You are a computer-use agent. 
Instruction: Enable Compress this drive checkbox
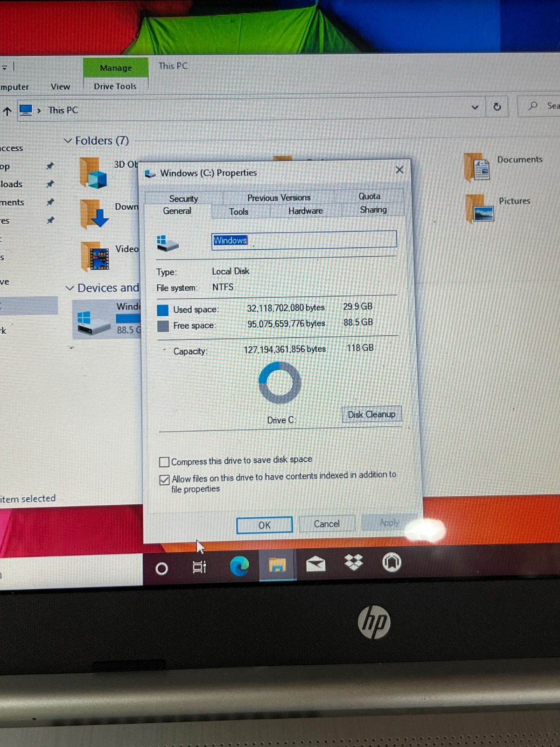click(x=164, y=462)
